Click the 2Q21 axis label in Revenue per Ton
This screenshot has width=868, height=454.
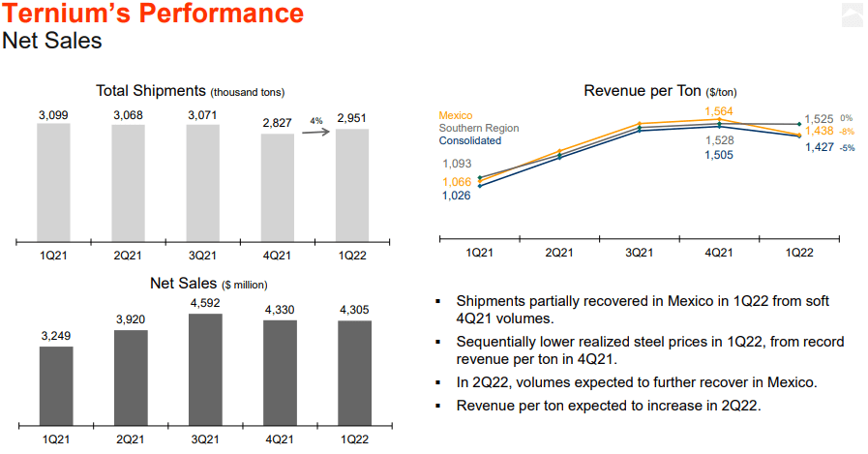tap(559, 253)
